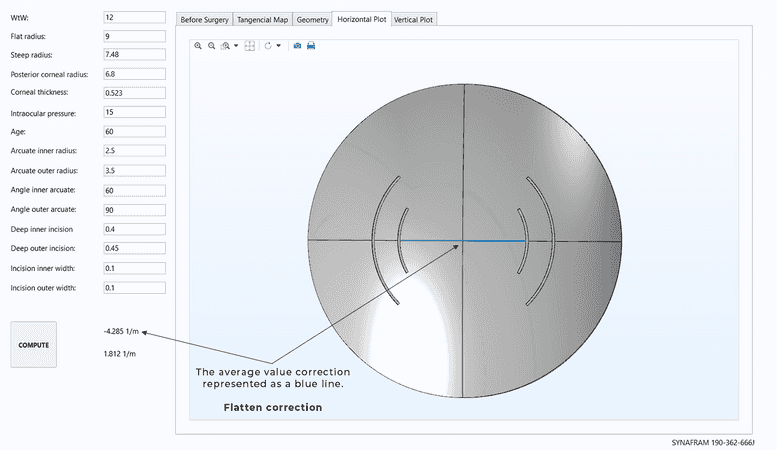The height and width of the screenshot is (450, 777).
Task: Click the Deep inner incision field
Action: coord(134,229)
